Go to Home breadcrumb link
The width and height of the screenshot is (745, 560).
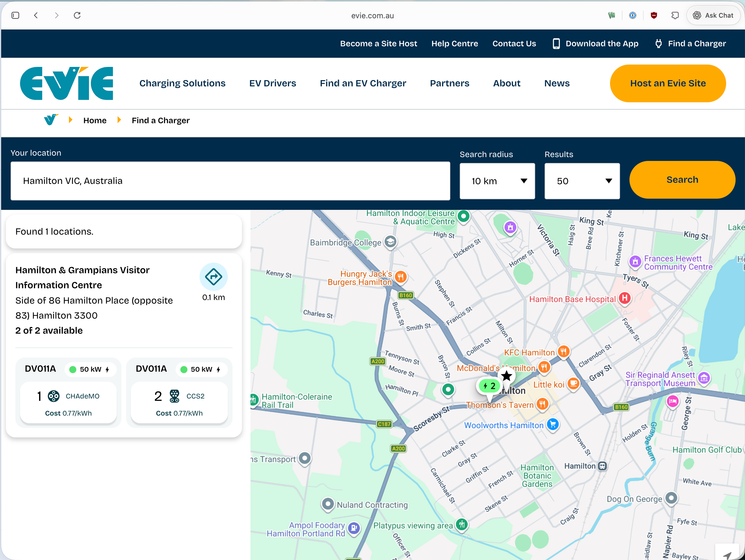(x=95, y=120)
